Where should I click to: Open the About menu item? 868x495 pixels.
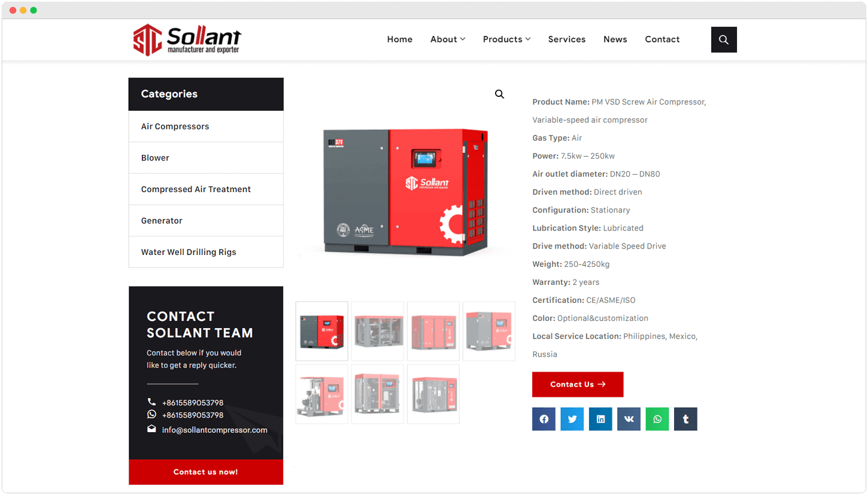pyautogui.click(x=444, y=40)
